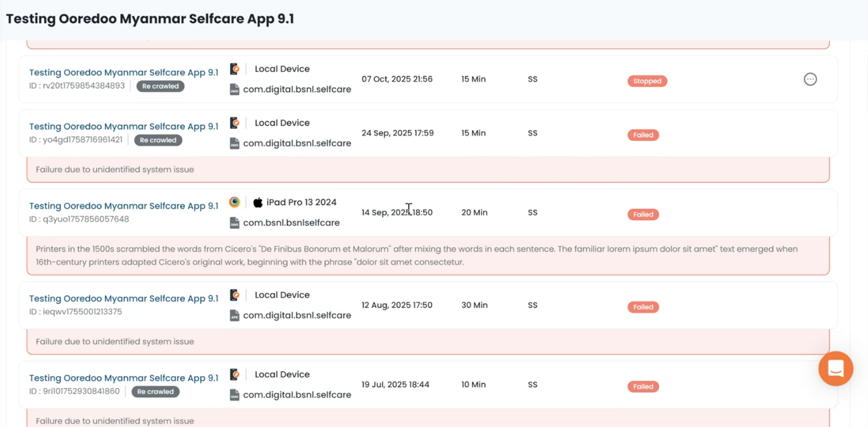
Task: Click APK file icon in 12 Aug row
Action: coord(234,315)
